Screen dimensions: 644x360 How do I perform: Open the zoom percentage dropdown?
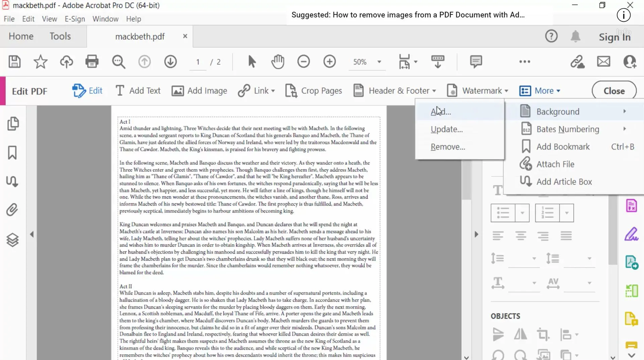click(x=379, y=62)
